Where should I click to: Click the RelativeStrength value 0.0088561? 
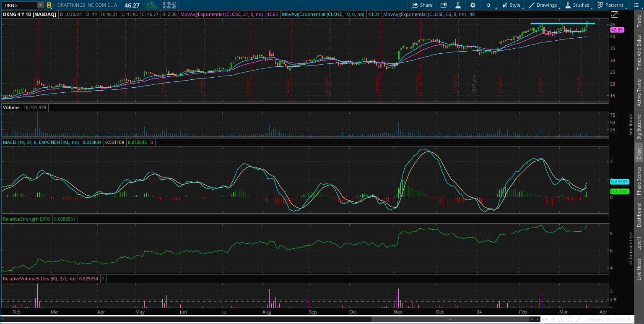pyautogui.click(x=65, y=219)
